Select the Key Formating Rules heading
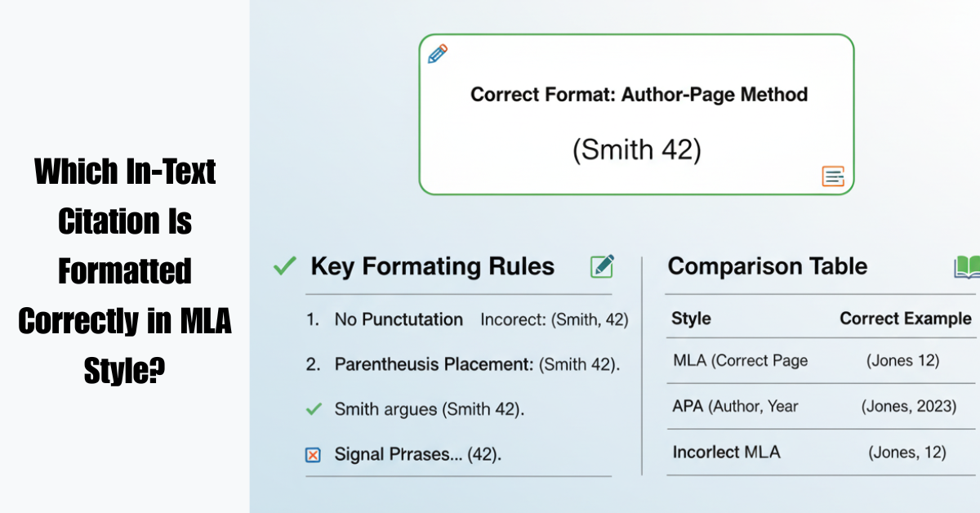This screenshot has width=980, height=513. (x=431, y=266)
